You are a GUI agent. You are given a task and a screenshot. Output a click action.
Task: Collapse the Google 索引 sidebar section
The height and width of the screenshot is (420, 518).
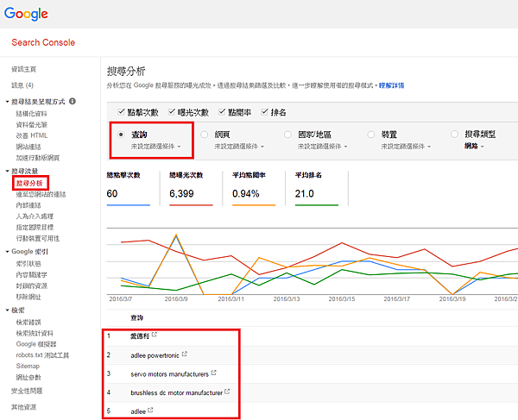coord(7,252)
